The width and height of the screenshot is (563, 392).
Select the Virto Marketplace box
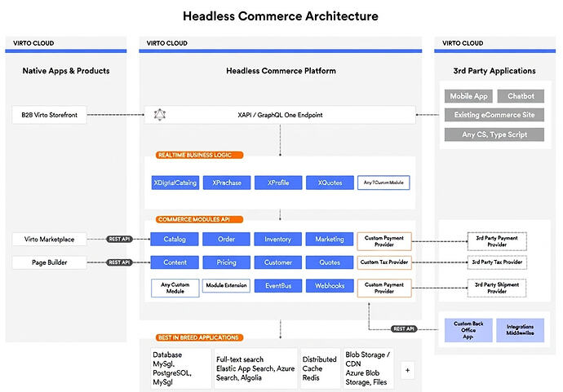tap(49, 240)
